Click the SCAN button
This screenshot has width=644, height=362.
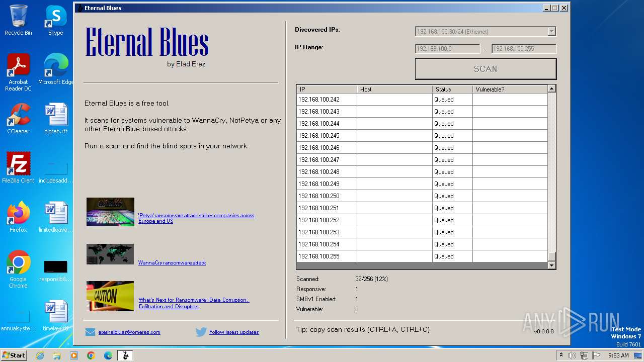click(x=486, y=69)
